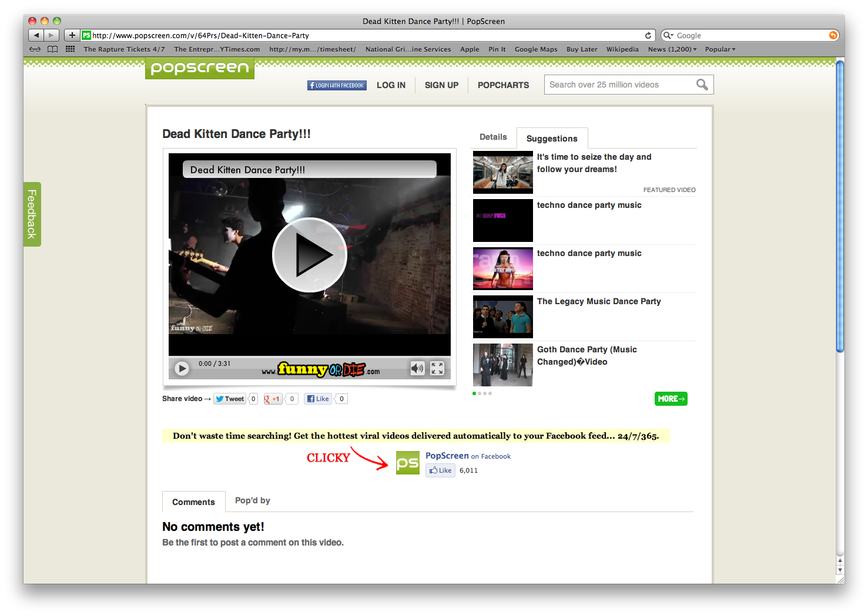Go forward with browser forward arrow

(52, 35)
